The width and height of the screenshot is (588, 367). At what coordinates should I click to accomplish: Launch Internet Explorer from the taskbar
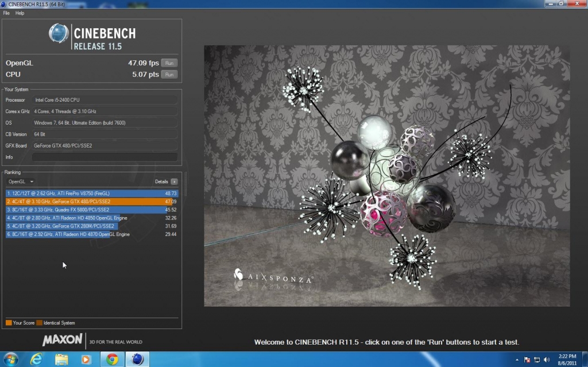(x=37, y=360)
